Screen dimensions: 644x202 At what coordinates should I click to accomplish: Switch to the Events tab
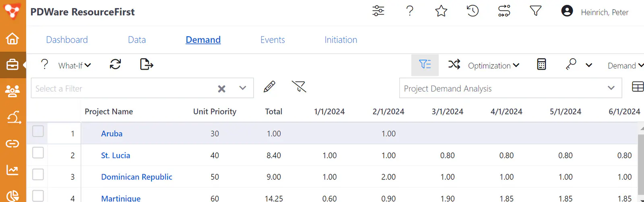(272, 40)
